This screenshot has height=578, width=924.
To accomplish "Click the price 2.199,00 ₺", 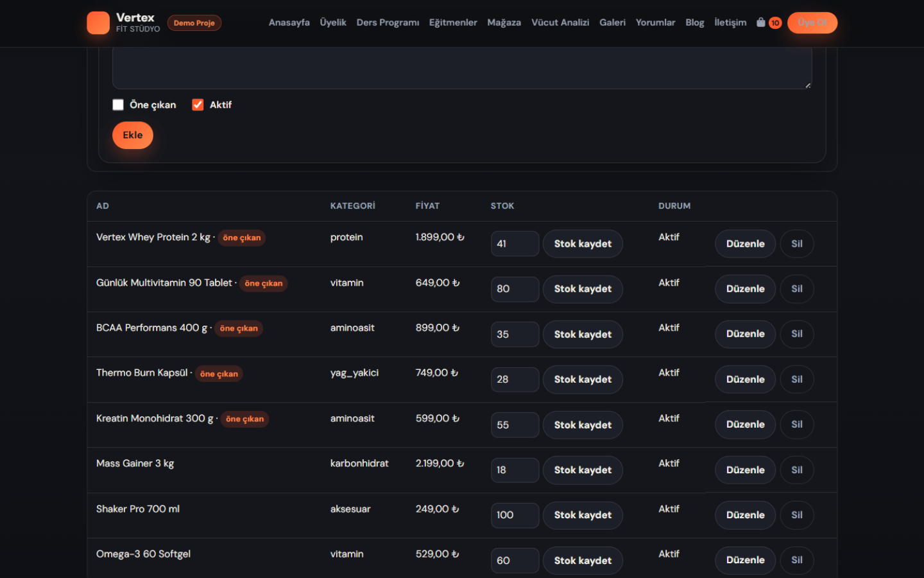I will 440,463.
